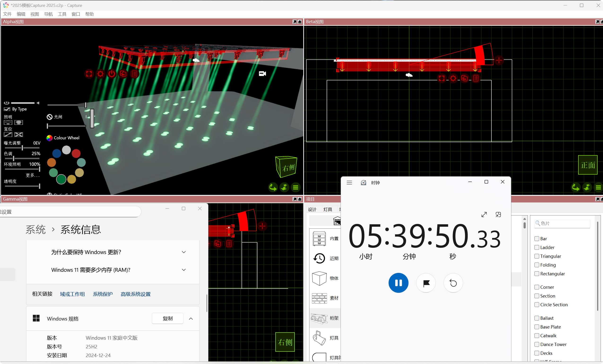
Task: Click the camera icon in Alpha view
Action: pos(262,74)
